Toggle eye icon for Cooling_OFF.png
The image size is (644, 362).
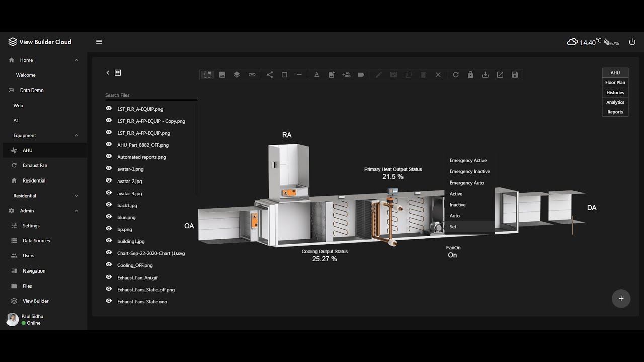pos(109,265)
